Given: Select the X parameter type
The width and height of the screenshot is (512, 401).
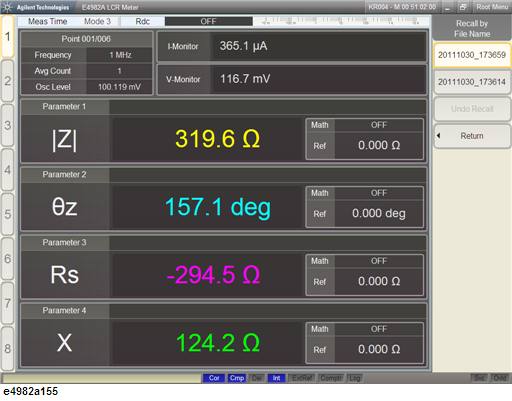Looking at the screenshot, I should 65,343.
